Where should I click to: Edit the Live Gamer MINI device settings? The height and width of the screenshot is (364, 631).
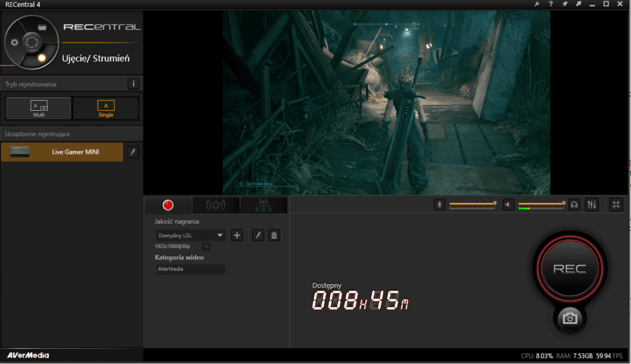point(133,152)
